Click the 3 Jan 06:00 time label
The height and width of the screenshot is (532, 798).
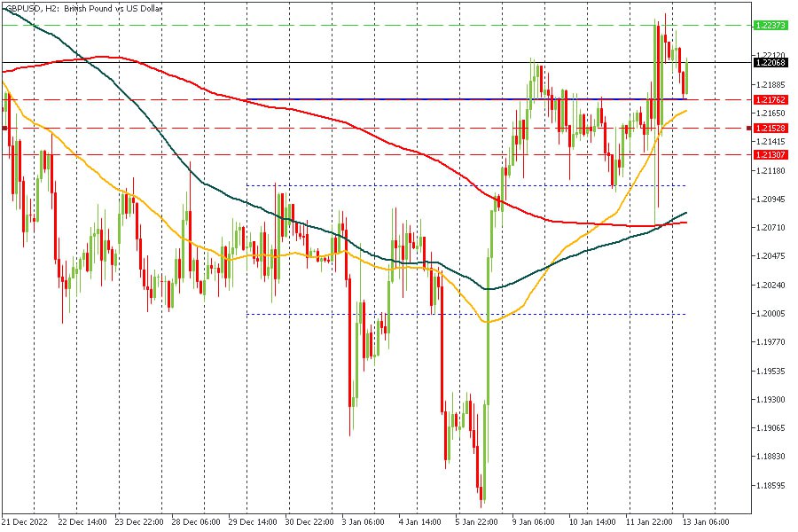[x=363, y=522]
